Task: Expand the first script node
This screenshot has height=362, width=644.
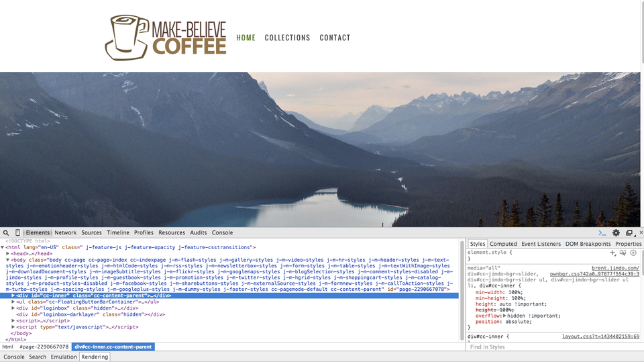Action: tap(13, 320)
